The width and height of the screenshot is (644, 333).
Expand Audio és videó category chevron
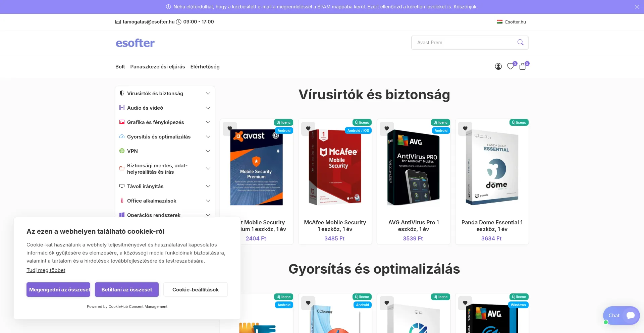[208, 108]
